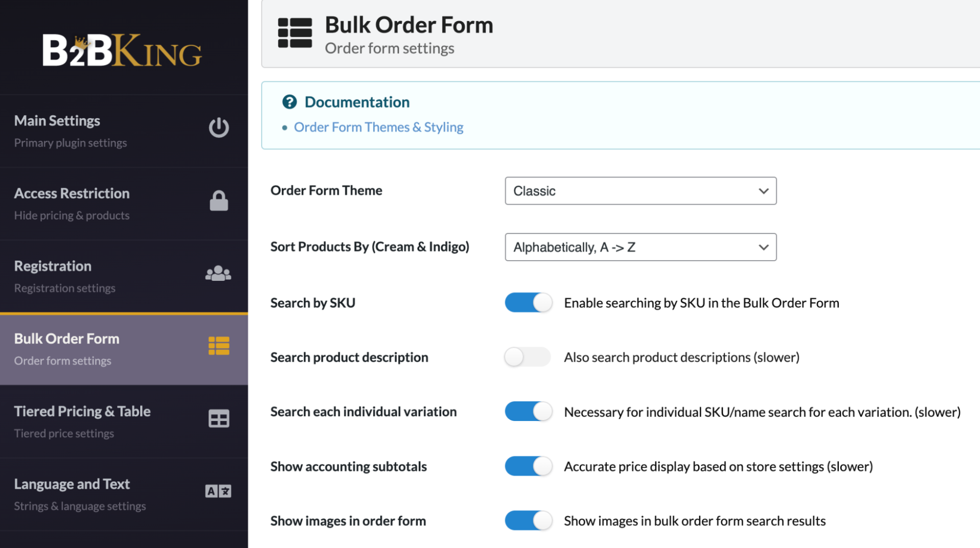
Task: Click the Bulk Order Form header list icon
Action: tap(295, 33)
